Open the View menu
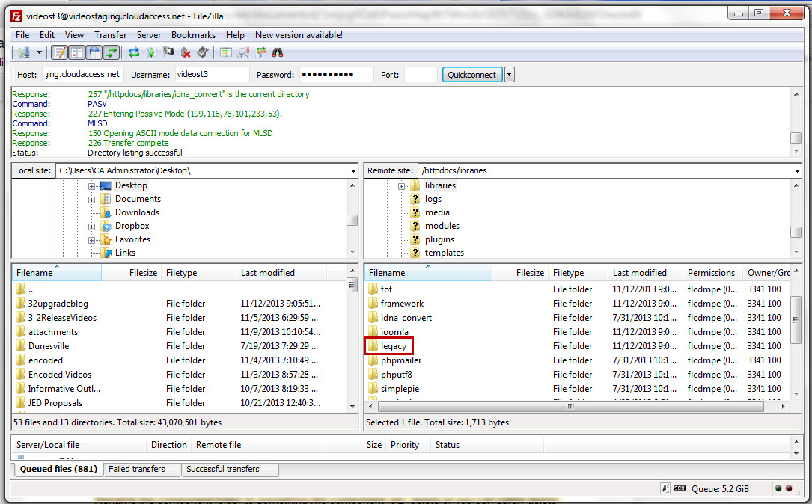Image resolution: width=812 pixels, height=504 pixels. pos(74,35)
